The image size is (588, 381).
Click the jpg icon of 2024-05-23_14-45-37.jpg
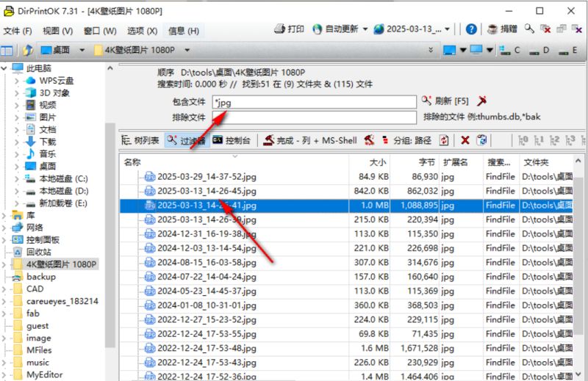[x=150, y=291]
